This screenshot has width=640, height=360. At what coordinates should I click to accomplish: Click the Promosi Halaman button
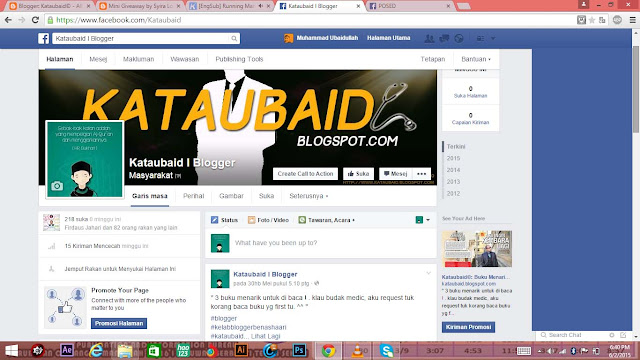[x=119, y=323]
